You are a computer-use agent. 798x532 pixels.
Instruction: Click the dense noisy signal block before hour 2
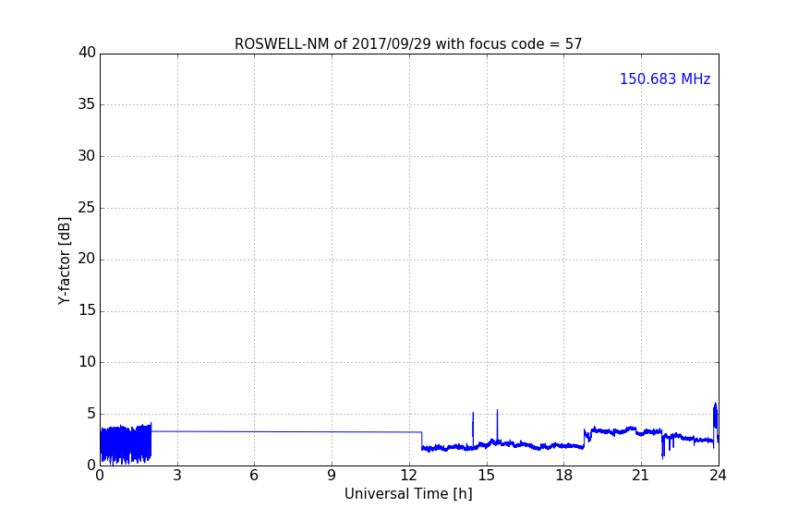click(126, 444)
